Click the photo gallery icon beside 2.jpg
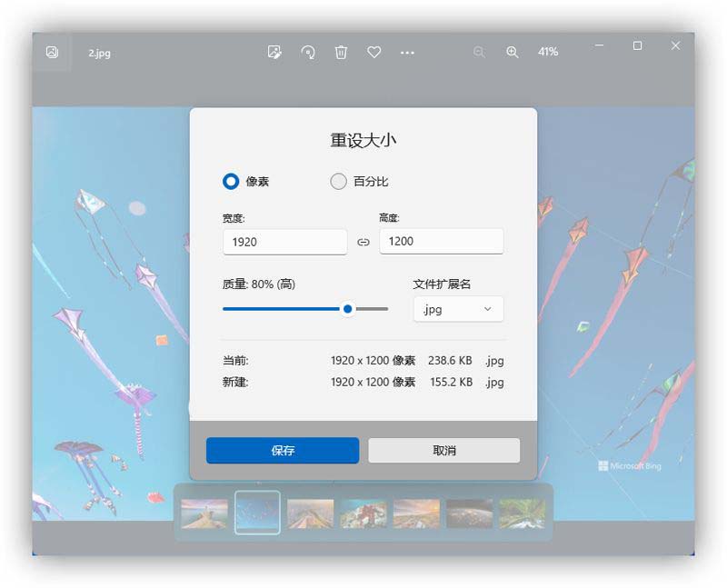 pyautogui.click(x=52, y=53)
